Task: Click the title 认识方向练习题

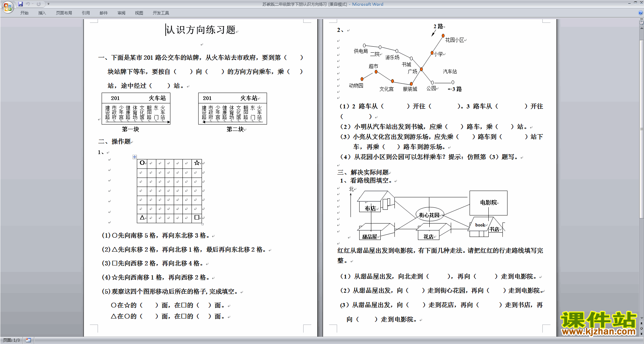Action: click(x=201, y=30)
